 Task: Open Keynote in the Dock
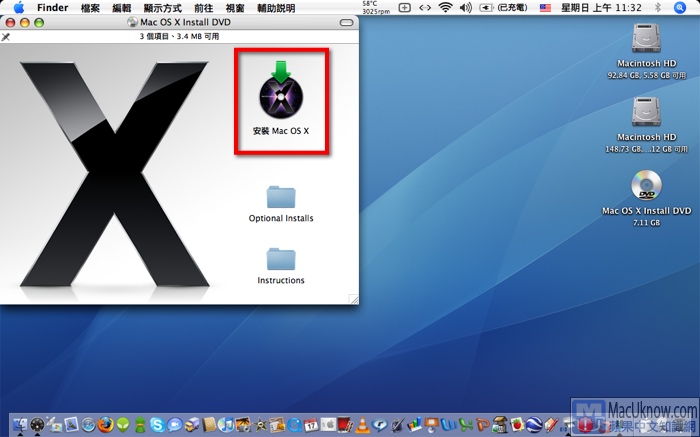pos(432,425)
